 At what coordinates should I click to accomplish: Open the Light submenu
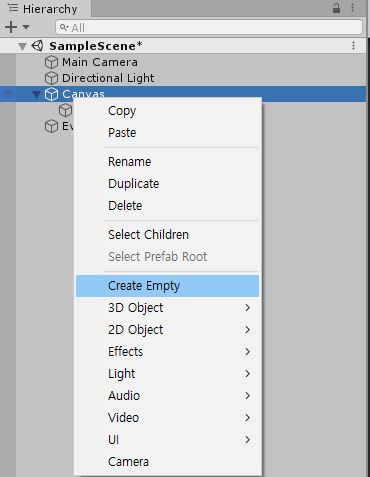[168, 374]
